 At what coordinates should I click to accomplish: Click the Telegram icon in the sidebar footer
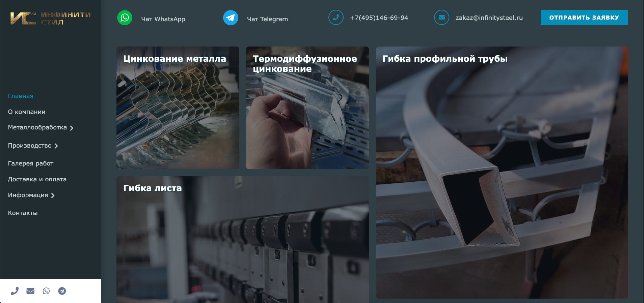coord(62,291)
